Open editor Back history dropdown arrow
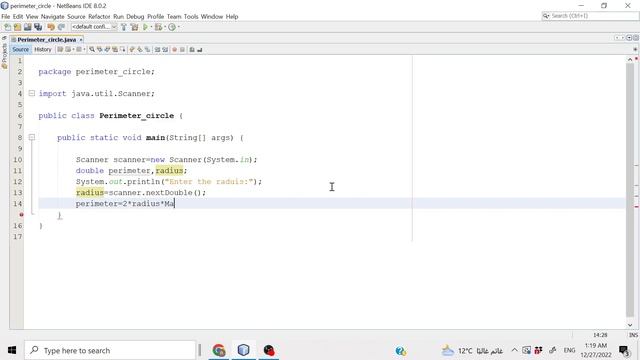The width and height of the screenshot is (640, 360). click(x=73, y=49)
